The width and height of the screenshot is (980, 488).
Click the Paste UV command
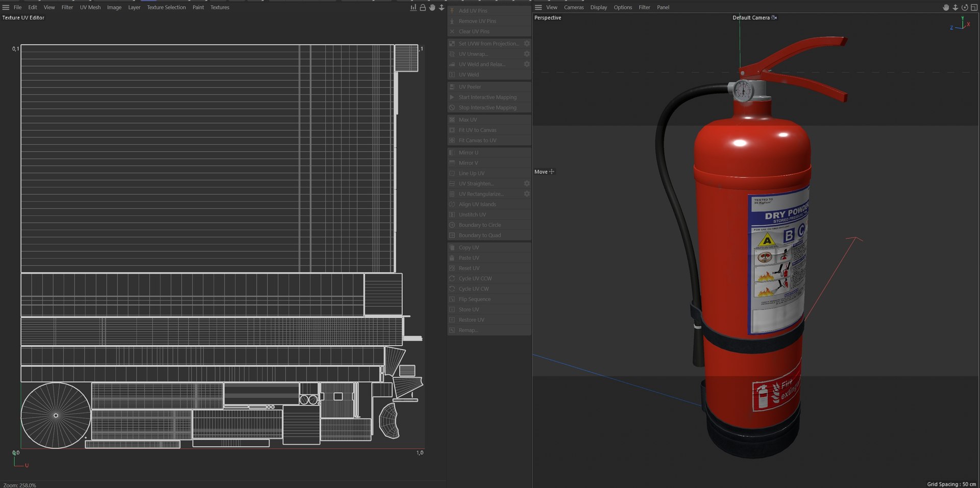click(489, 258)
